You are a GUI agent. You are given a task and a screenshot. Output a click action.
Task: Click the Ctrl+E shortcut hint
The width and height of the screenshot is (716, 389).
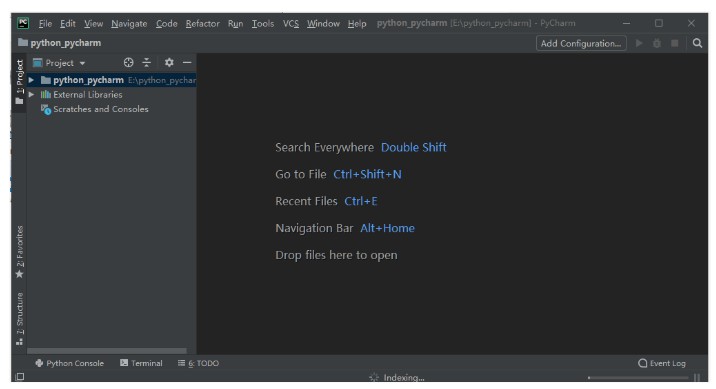361,201
